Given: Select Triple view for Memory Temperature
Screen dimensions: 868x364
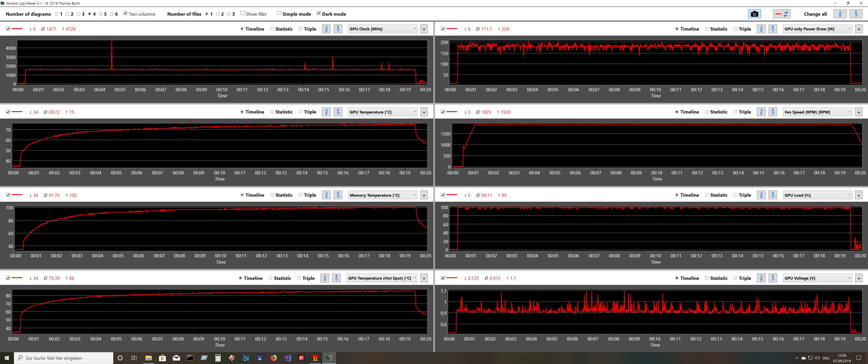Looking at the screenshot, I should coord(301,195).
